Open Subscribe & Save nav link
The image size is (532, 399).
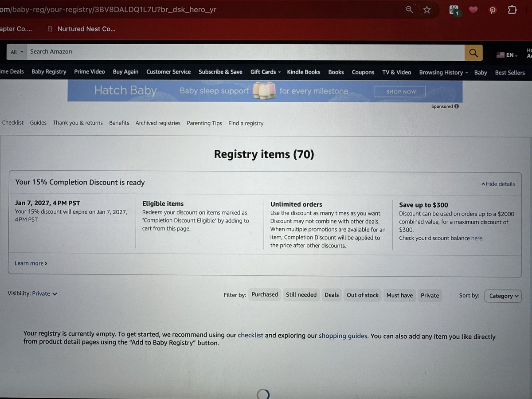coord(220,71)
